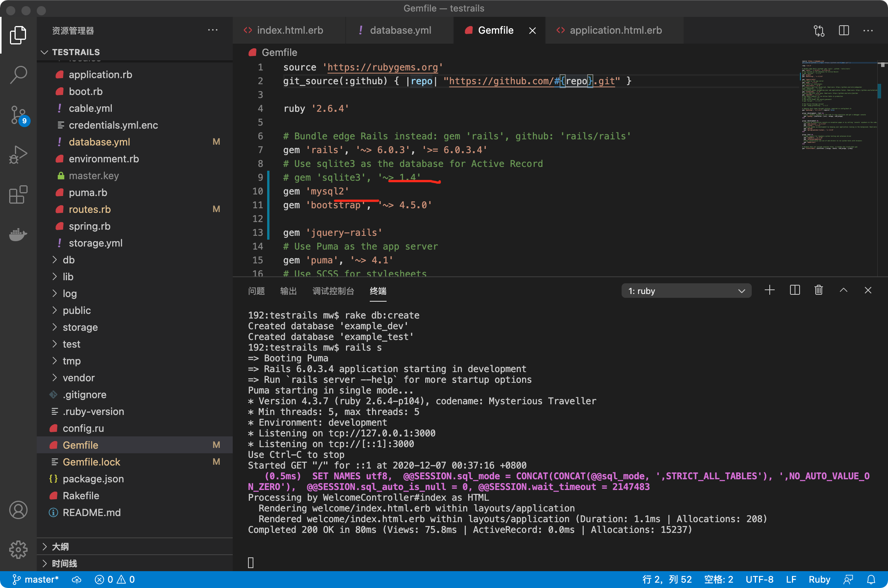Open the Extensions view icon

pos(18,194)
